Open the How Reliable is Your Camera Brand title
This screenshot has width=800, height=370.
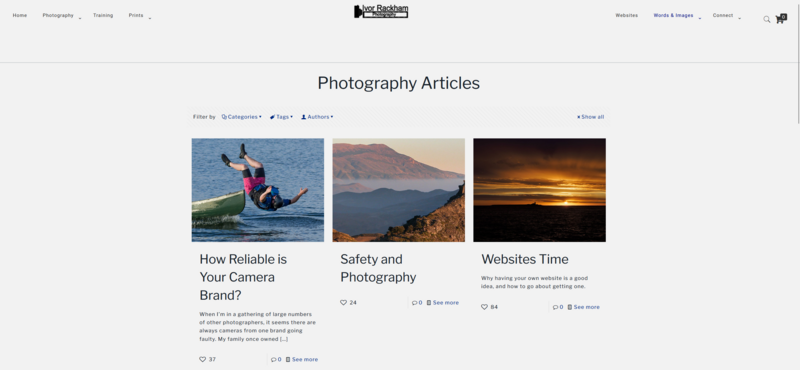pos(243,277)
